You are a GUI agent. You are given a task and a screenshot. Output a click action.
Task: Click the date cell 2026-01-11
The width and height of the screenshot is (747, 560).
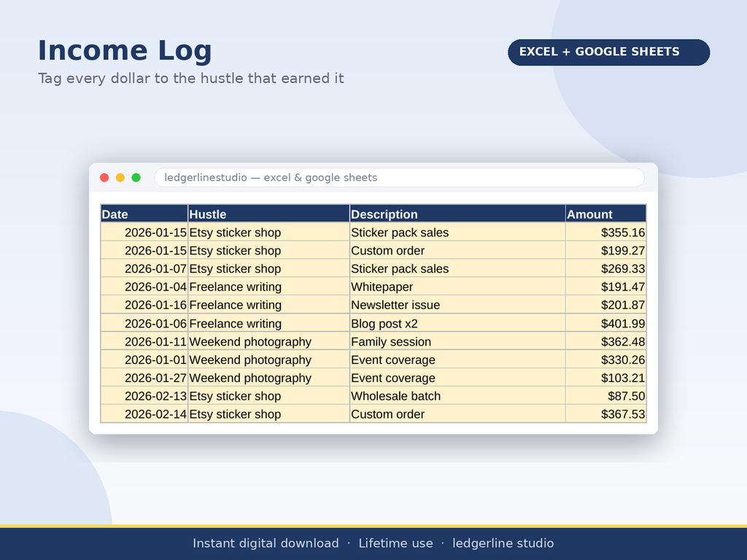coord(144,341)
